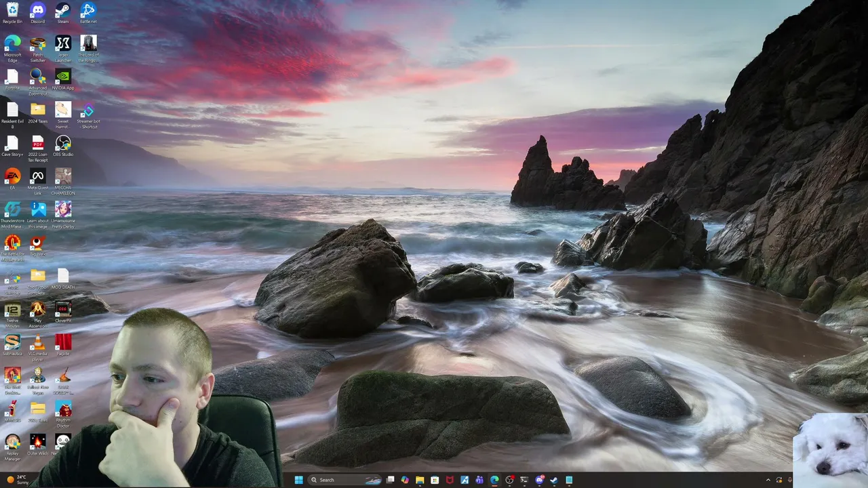Open the Windows Start menu
Viewport: 868px width, 488px height.
coord(298,480)
